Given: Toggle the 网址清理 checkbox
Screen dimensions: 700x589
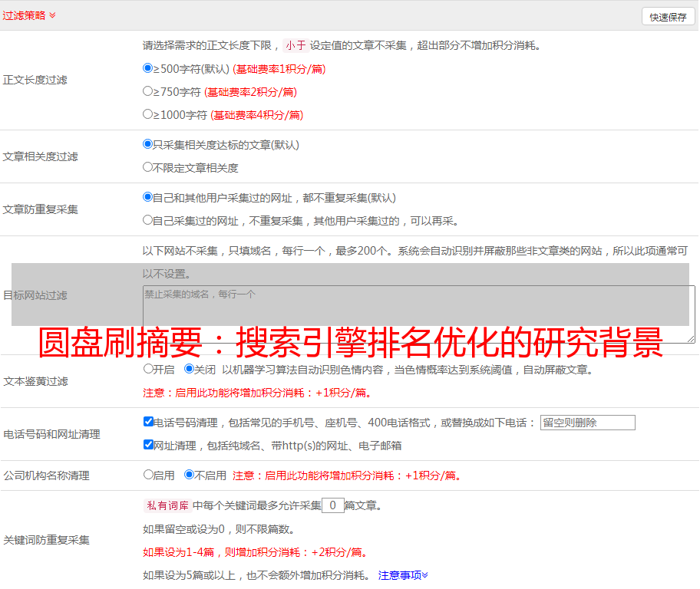Looking at the screenshot, I should [148, 444].
